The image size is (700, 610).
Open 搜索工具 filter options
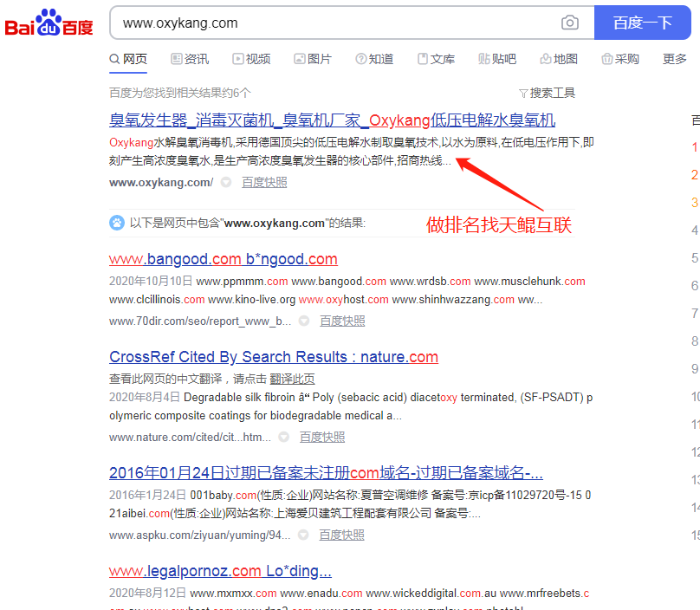547,93
